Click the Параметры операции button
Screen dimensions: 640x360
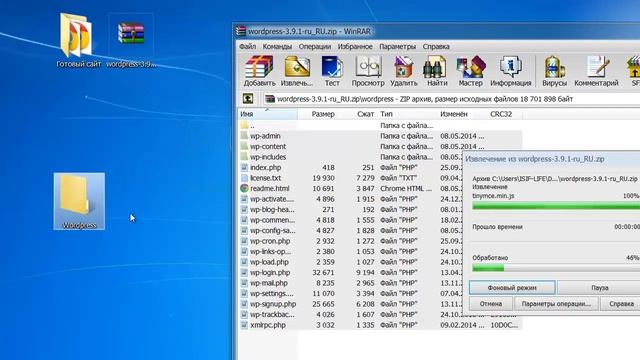pyautogui.click(x=556, y=304)
